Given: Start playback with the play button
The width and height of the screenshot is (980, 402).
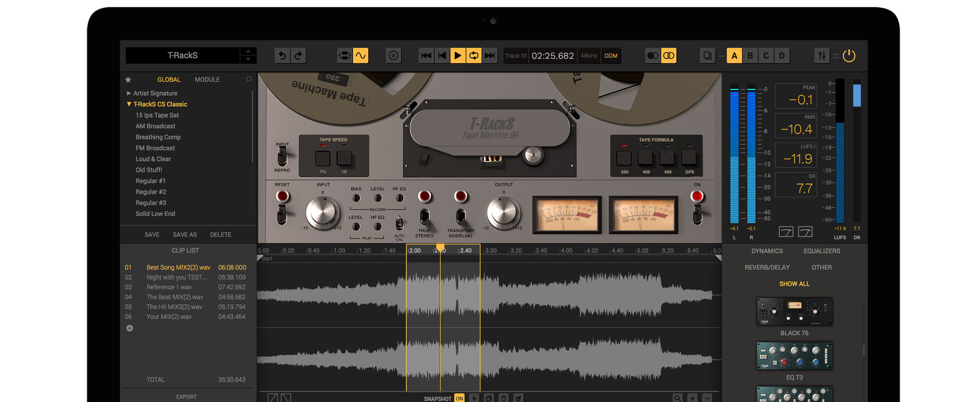Looking at the screenshot, I should pos(458,56).
